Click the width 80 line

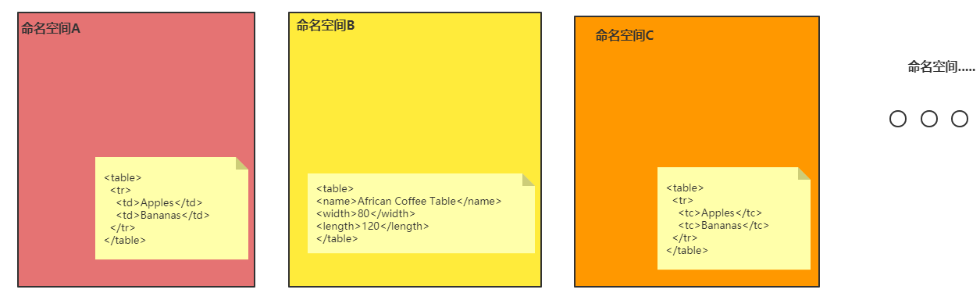click(x=365, y=213)
